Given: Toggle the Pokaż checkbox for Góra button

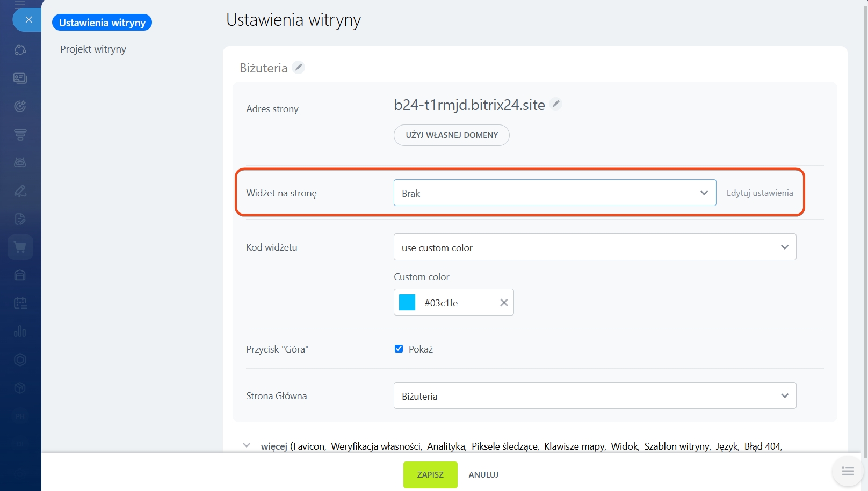Looking at the screenshot, I should click(x=399, y=349).
